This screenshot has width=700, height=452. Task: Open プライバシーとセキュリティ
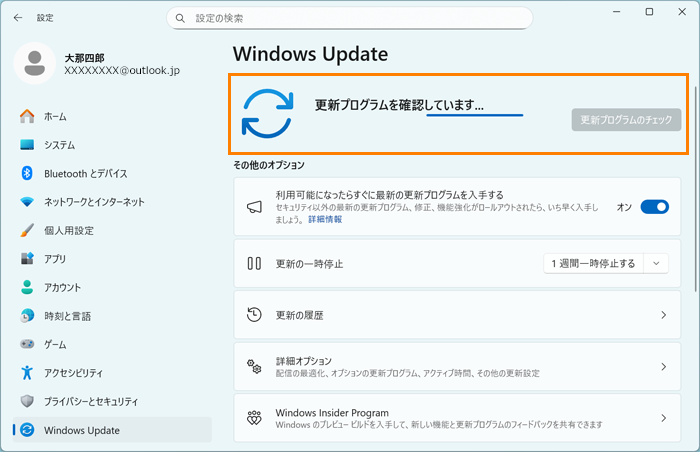click(112, 402)
